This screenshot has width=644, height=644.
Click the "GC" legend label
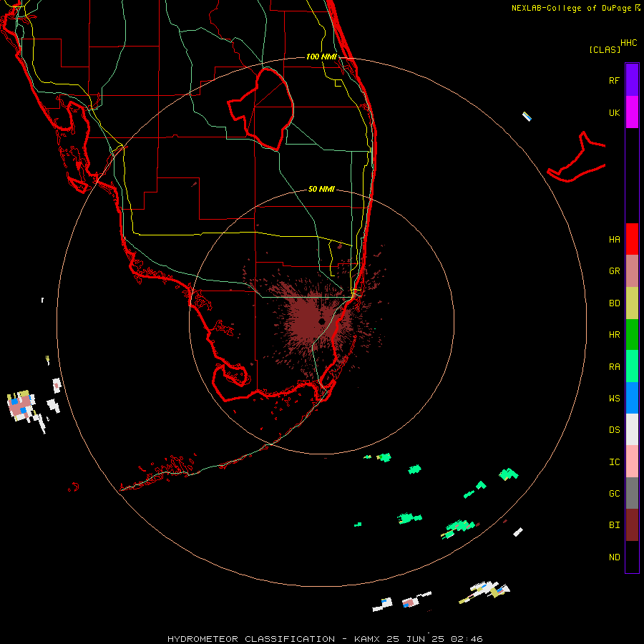tap(614, 493)
